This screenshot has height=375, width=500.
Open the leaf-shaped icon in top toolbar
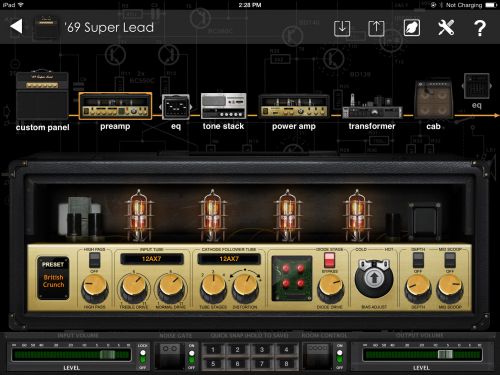(x=412, y=28)
